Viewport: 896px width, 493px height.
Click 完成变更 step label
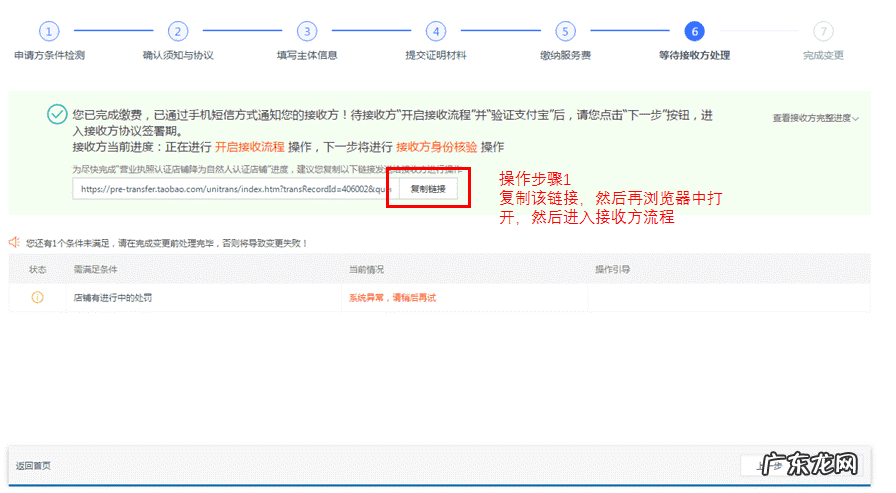click(x=823, y=55)
